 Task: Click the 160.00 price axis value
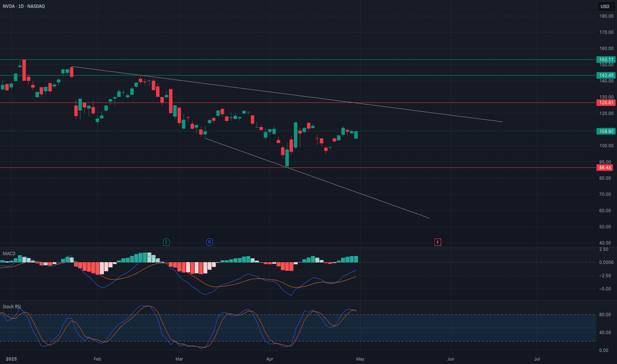coord(606,48)
